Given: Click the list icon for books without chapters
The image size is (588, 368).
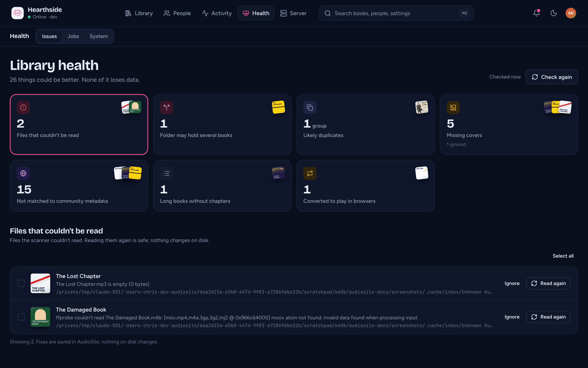Looking at the screenshot, I should (x=167, y=173).
